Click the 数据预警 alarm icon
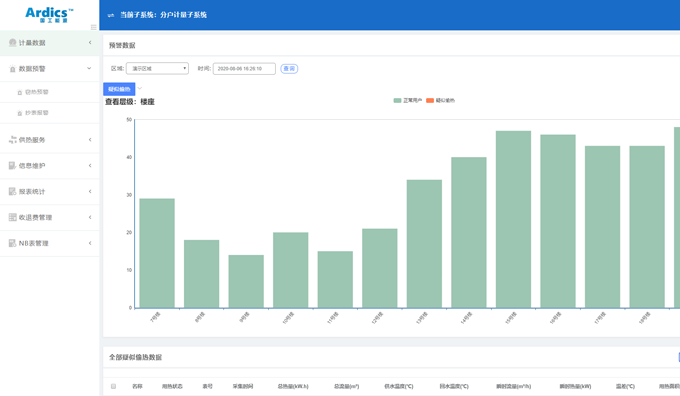Viewport: 680px width, 396px height. (x=12, y=69)
